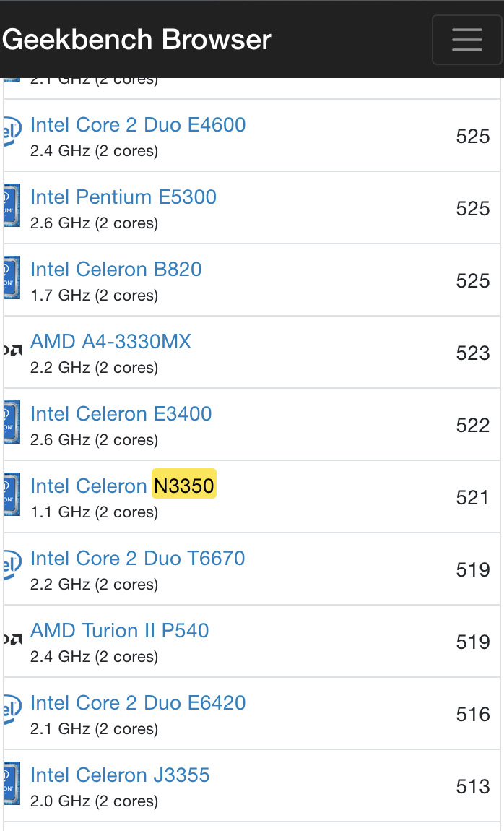Click the Celeron badge icon beside E3400

pyautogui.click(x=11, y=421)
